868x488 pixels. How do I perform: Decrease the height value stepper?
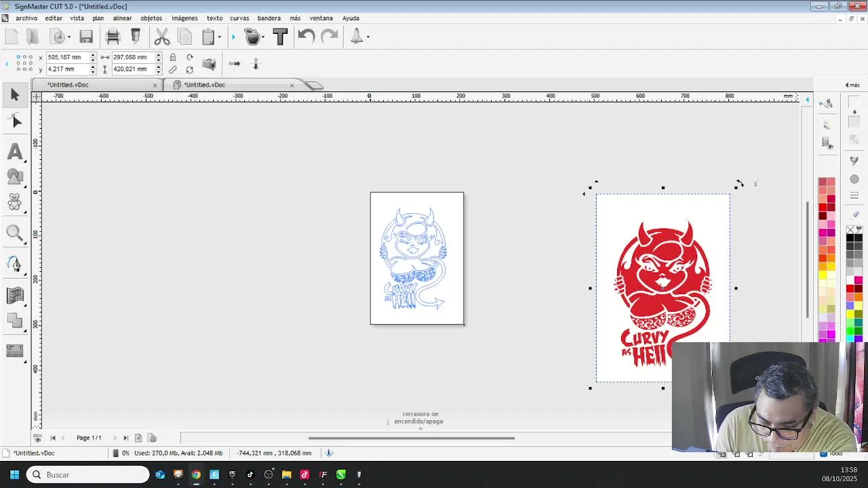click(x=159, y=72)
